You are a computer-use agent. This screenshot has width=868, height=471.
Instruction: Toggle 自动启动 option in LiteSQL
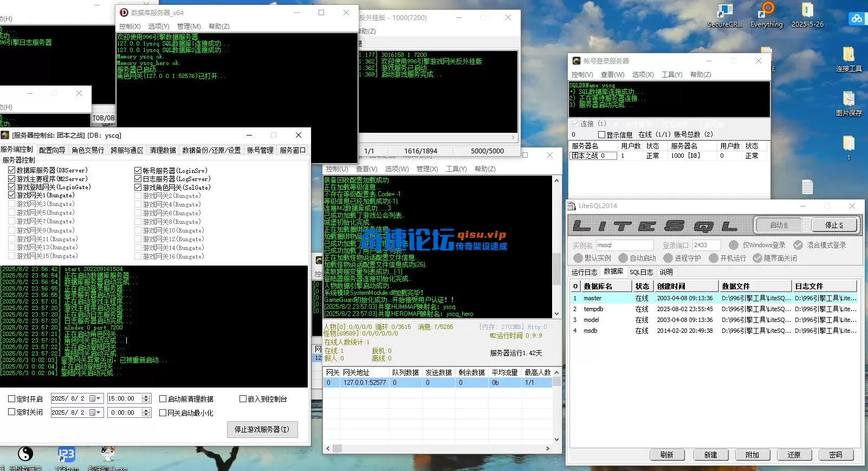coord(623,258)
